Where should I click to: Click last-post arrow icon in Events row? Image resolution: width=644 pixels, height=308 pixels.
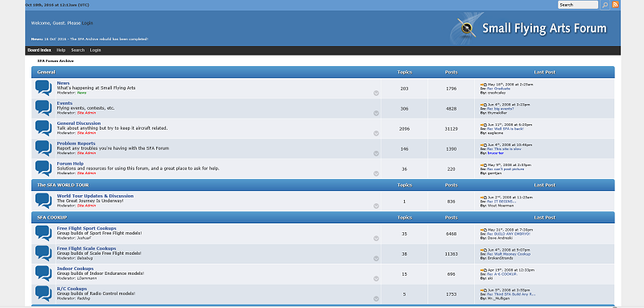[x=484, y=105]
